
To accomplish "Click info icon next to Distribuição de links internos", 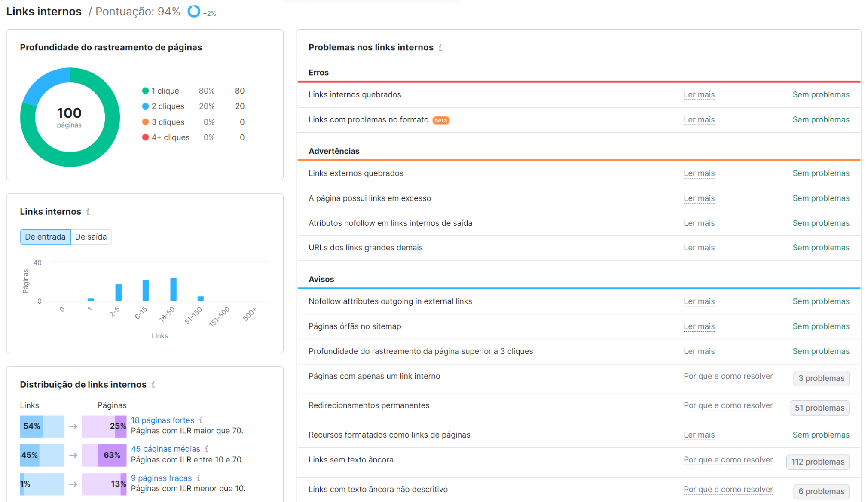I will 153,385.
